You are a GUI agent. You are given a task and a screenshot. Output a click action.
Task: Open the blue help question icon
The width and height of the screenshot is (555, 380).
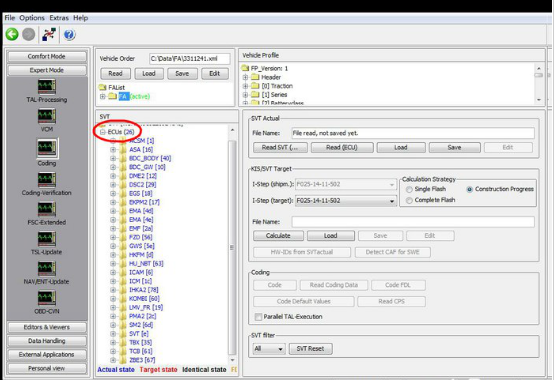click(x=69, y=35)
